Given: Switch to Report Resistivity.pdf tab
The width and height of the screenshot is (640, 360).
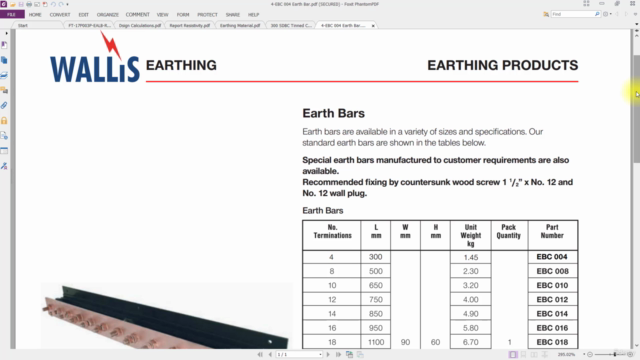Looking at the screenshot, I should [x=190, y=25].
